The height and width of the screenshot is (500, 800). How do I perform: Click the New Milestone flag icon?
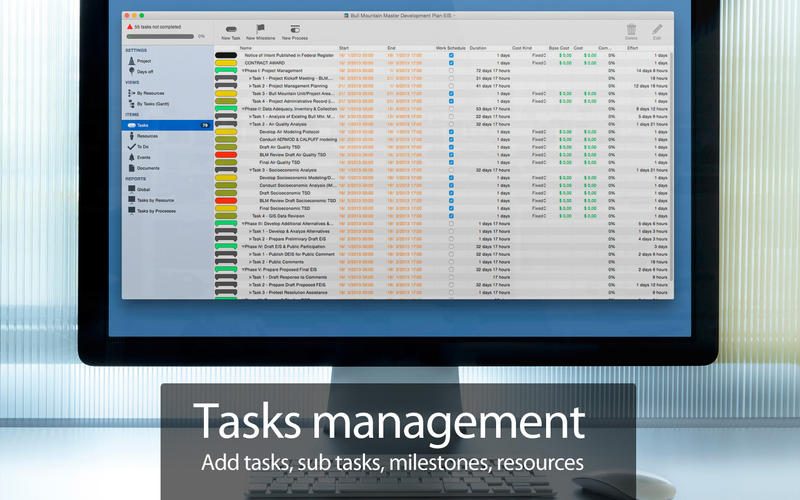[x=261, y=30]
